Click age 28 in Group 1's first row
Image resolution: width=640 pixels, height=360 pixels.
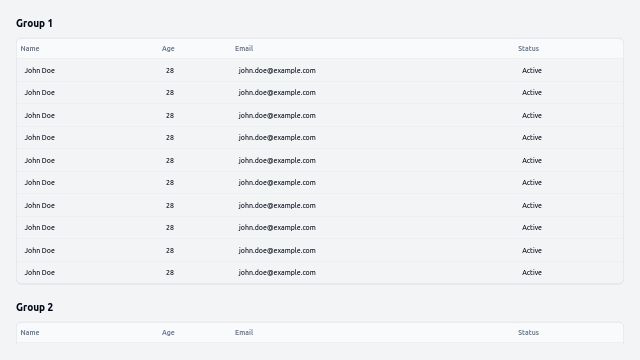click(170, 71)
